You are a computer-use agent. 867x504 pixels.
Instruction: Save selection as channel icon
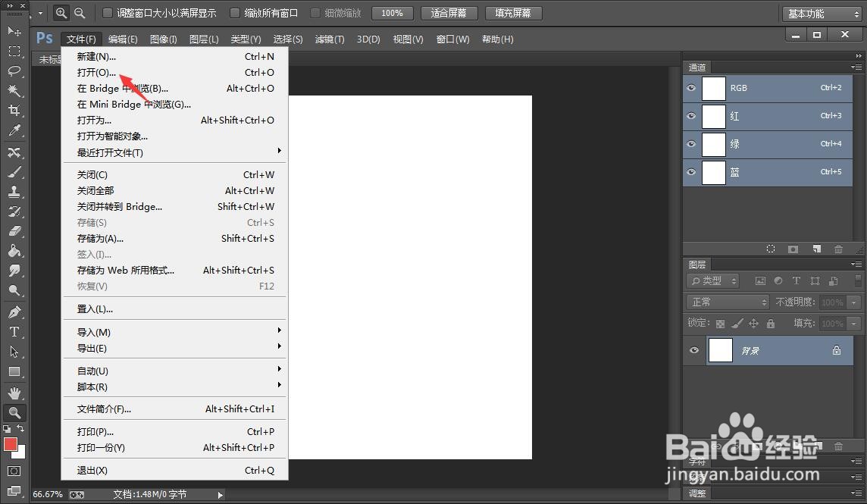(793, 249)
